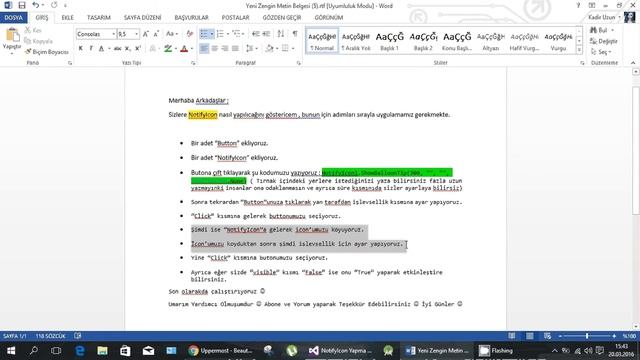
Task: Expand the styles gallery
Action: point(579,50)
